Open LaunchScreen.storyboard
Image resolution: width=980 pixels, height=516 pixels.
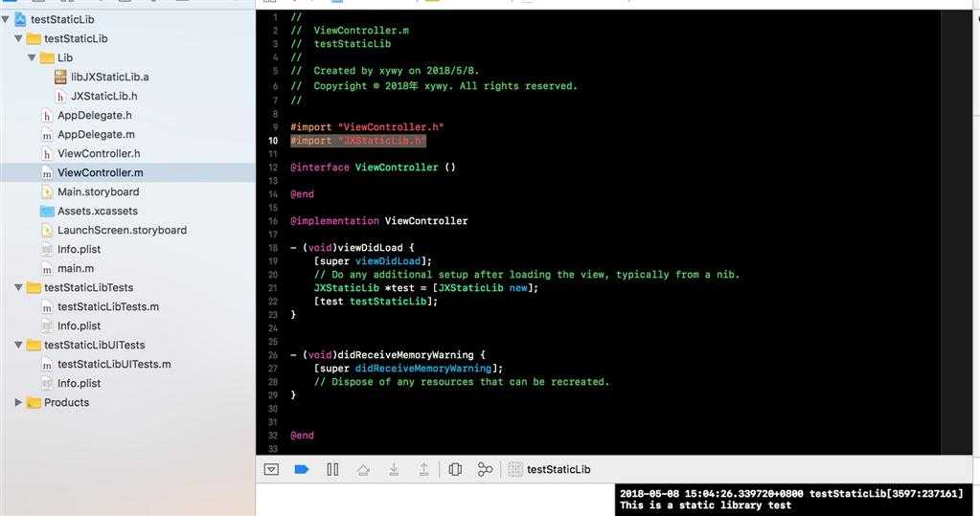point(122,231)
